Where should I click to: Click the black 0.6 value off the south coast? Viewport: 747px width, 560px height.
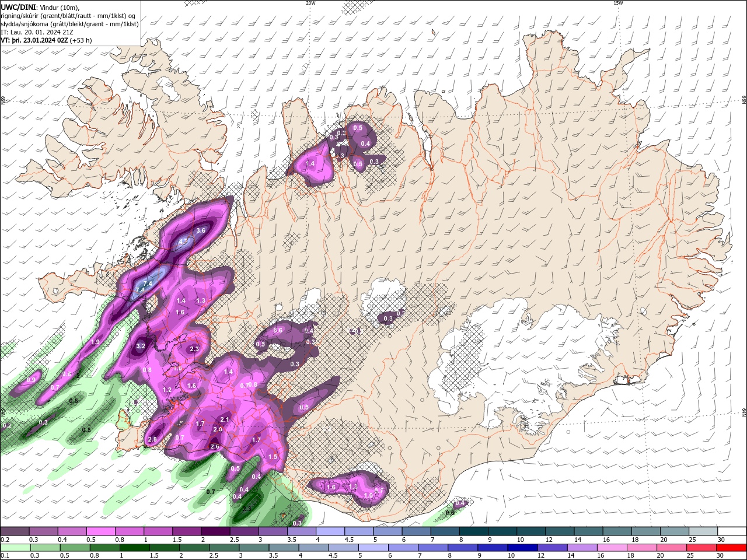click(x=450, y=513)
